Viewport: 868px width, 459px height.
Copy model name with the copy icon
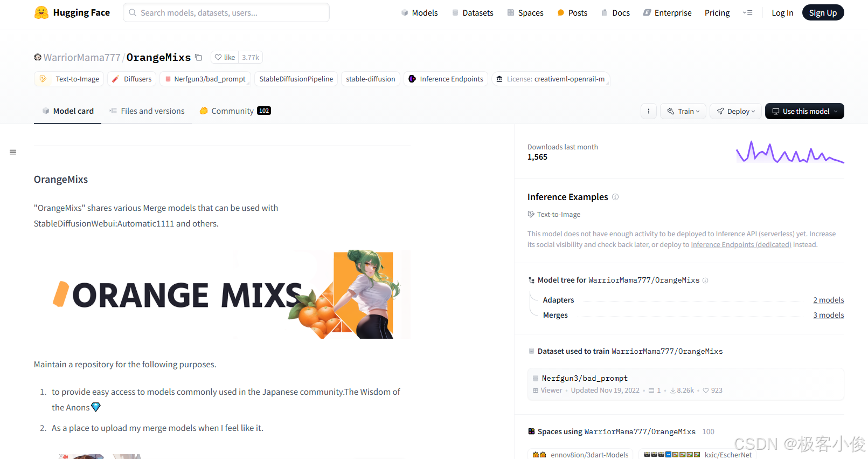198,57
